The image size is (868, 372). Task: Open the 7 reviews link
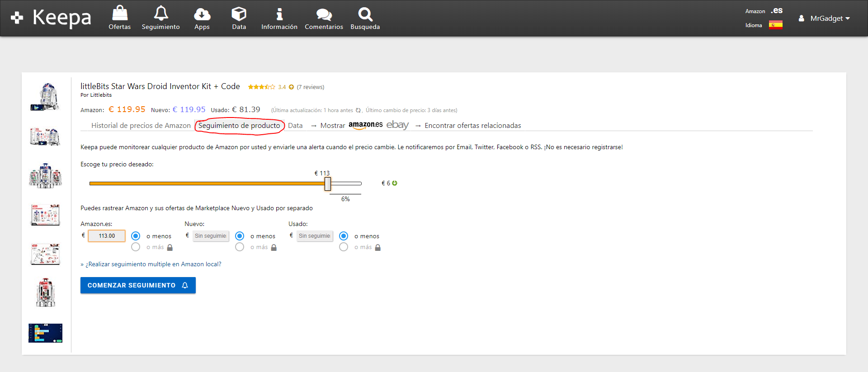click(311, 87)
